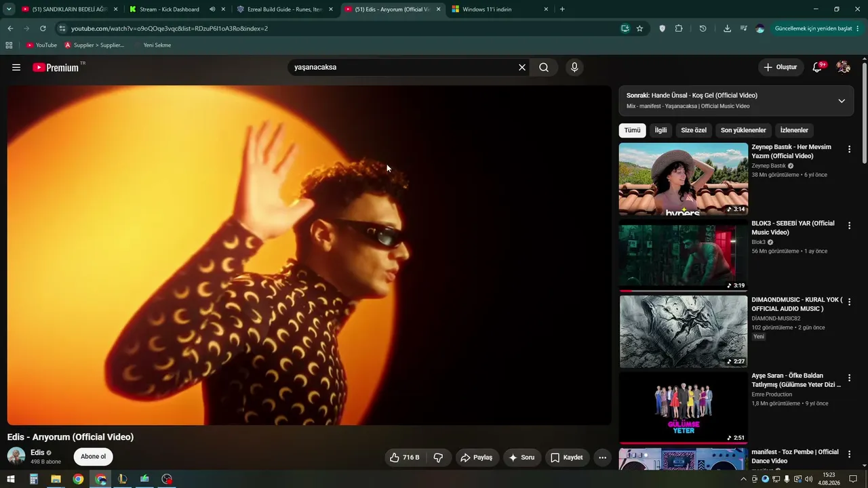
Task: Open options for Ayşe Saran video
Action: coord(849,378)
